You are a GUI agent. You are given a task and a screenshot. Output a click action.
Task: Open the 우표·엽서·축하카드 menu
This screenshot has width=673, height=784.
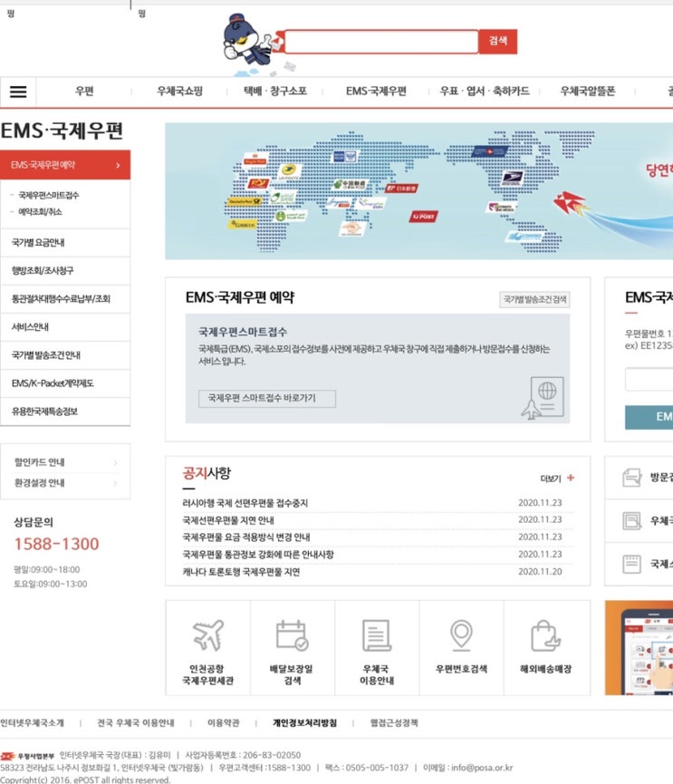484,91
